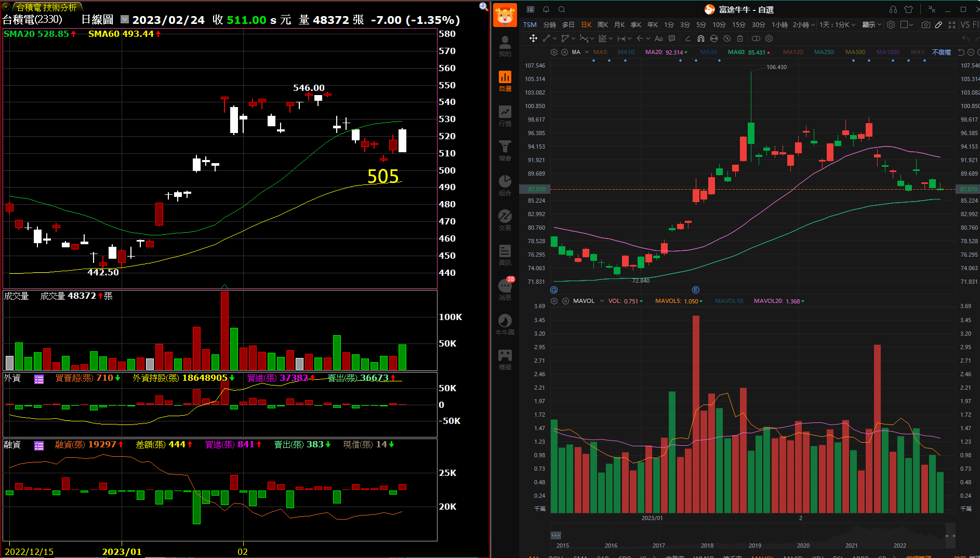Viewport: 980px width, 558px height.
Task: Open the skin theme shirt icon
Action: click(909, 9)
